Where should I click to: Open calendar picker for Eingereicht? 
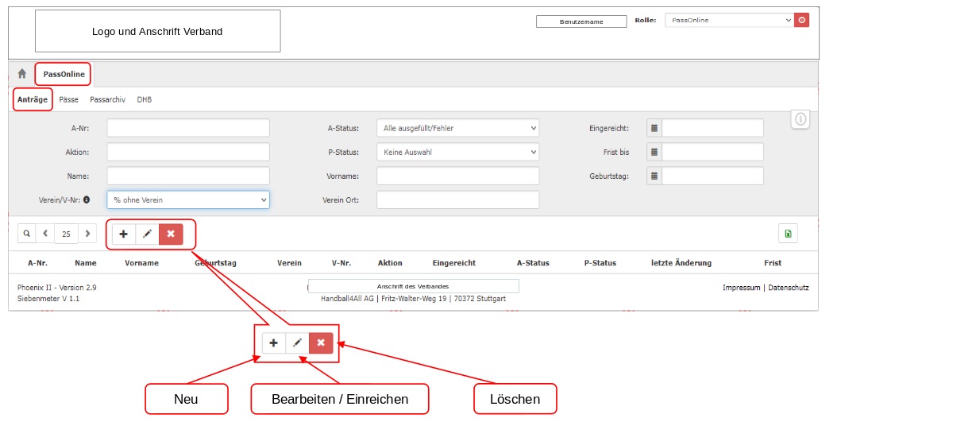coord(654,128)
